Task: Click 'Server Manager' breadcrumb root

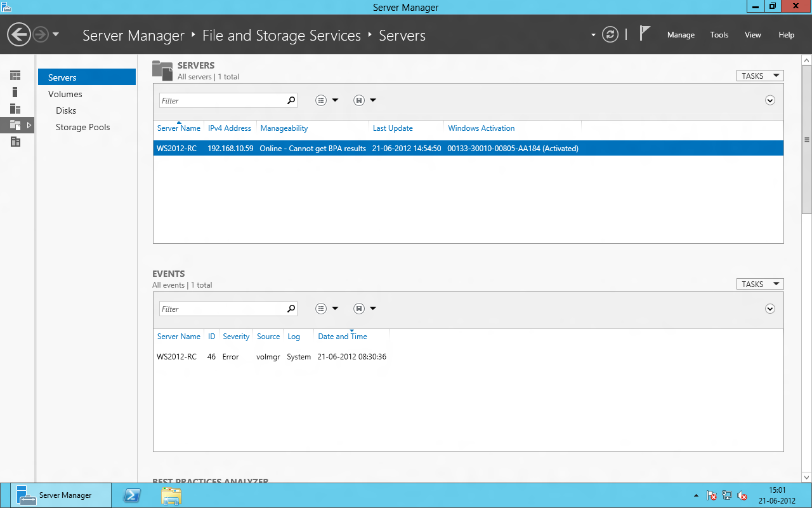Action: 133,36
